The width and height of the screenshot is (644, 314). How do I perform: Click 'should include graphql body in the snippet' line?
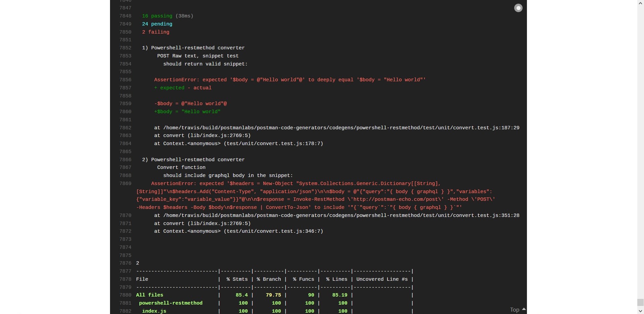click(228, 176)
